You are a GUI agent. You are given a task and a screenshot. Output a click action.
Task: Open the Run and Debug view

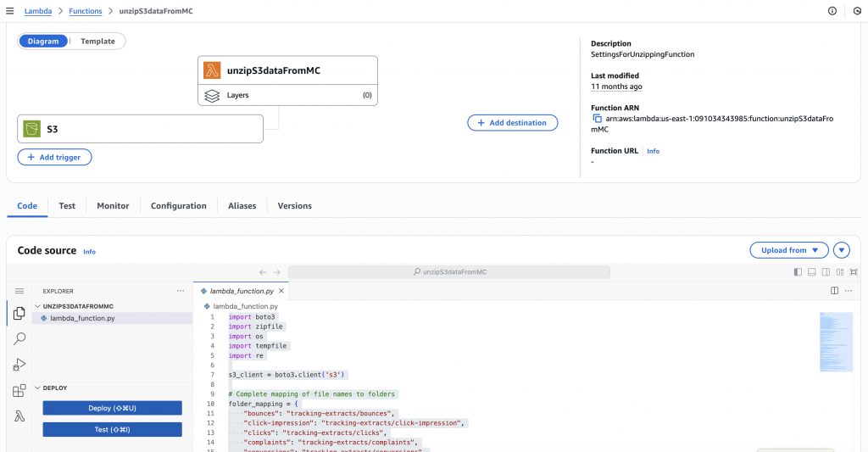tap(19, 365)
